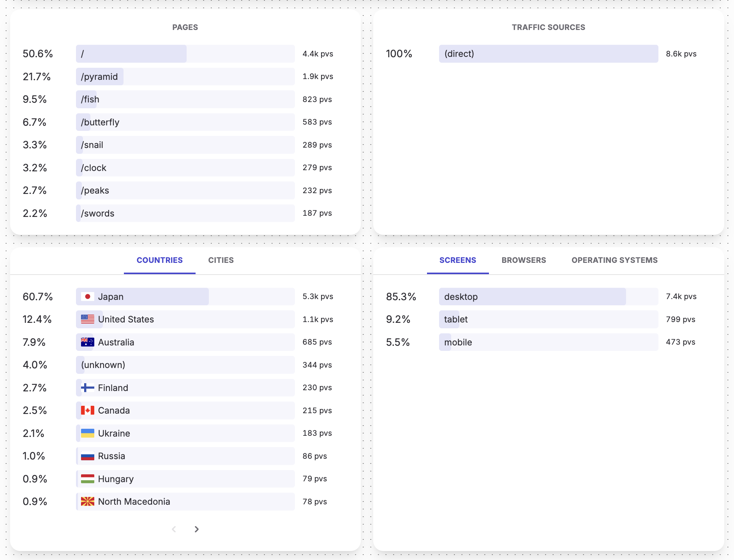Viewport: 734px width, 560px height.
Task: Click the Hungary flag icon
Action: 87,479
